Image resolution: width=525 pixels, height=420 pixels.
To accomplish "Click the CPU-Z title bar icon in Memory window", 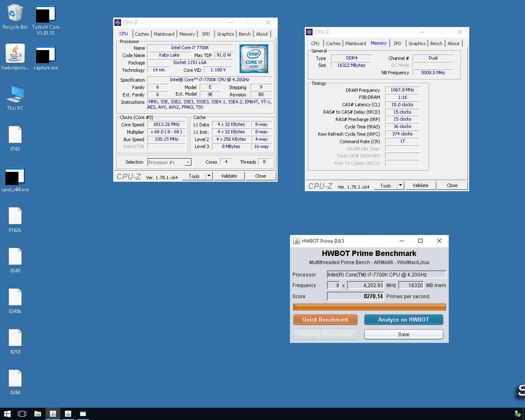I will tap(309, 32).
